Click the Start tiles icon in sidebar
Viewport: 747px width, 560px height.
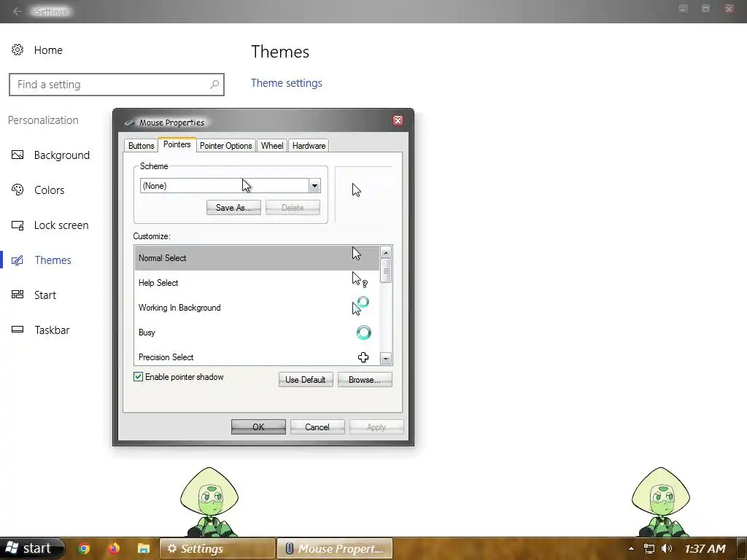pos(18,295)
